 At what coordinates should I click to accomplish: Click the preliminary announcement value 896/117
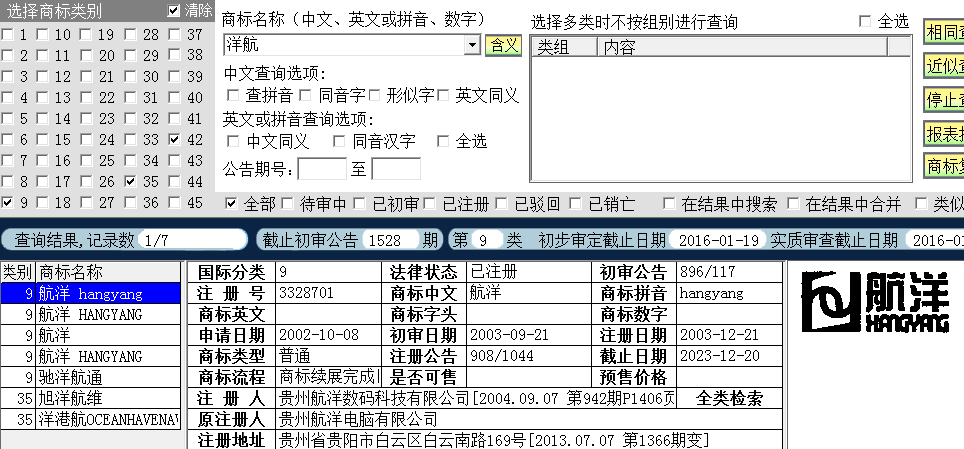(729, 272)
